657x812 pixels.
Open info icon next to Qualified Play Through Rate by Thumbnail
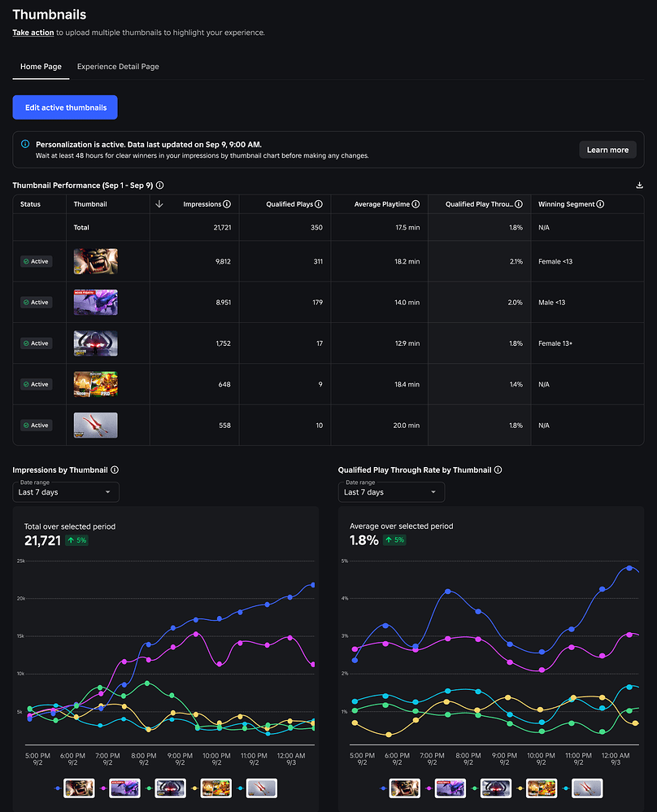[498, 469]
